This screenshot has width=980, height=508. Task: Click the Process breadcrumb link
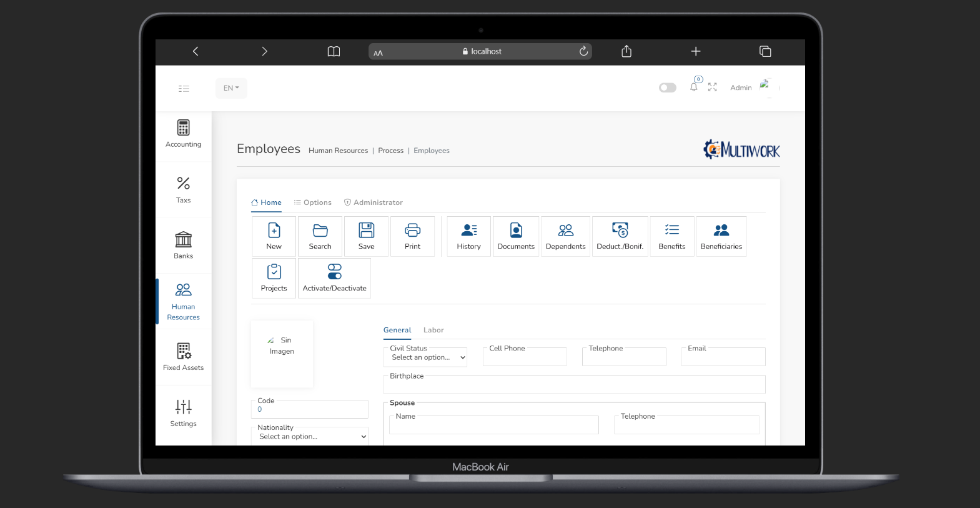[x=390, y=151]
